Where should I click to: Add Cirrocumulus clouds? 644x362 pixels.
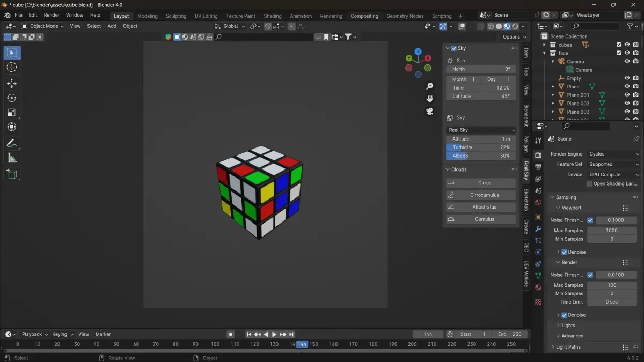(481, 195)
